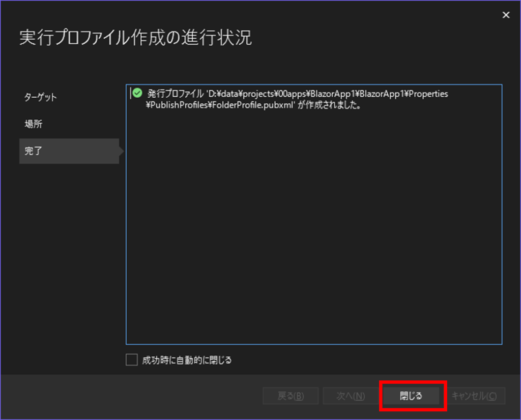Click the 戻る(B) button
521x420 pixels.
(291, 396)
